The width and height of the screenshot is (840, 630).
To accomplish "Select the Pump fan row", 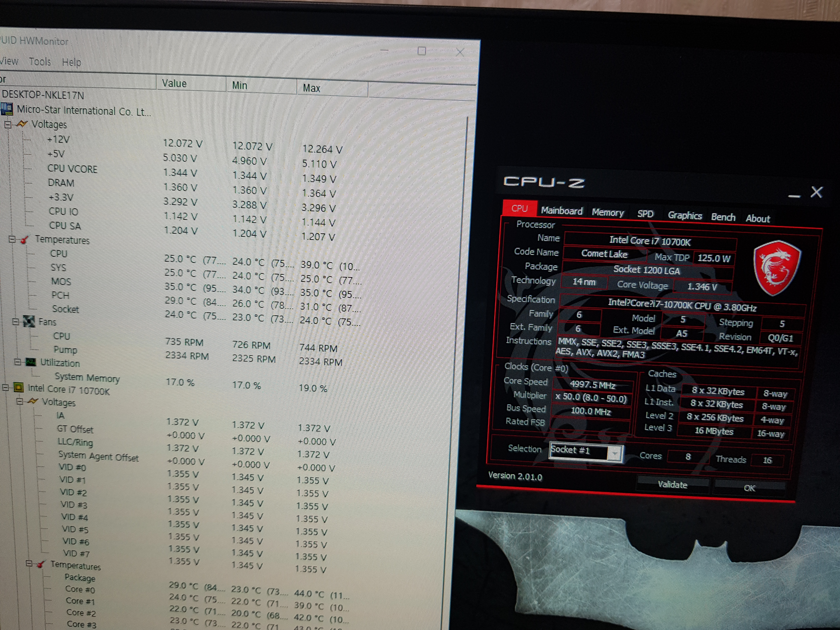I will tap(65, 350).
